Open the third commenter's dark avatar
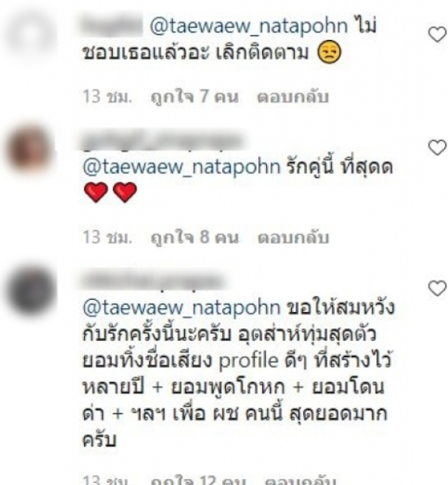This screenshot has width=448, height=485. (x=32, y=290)
